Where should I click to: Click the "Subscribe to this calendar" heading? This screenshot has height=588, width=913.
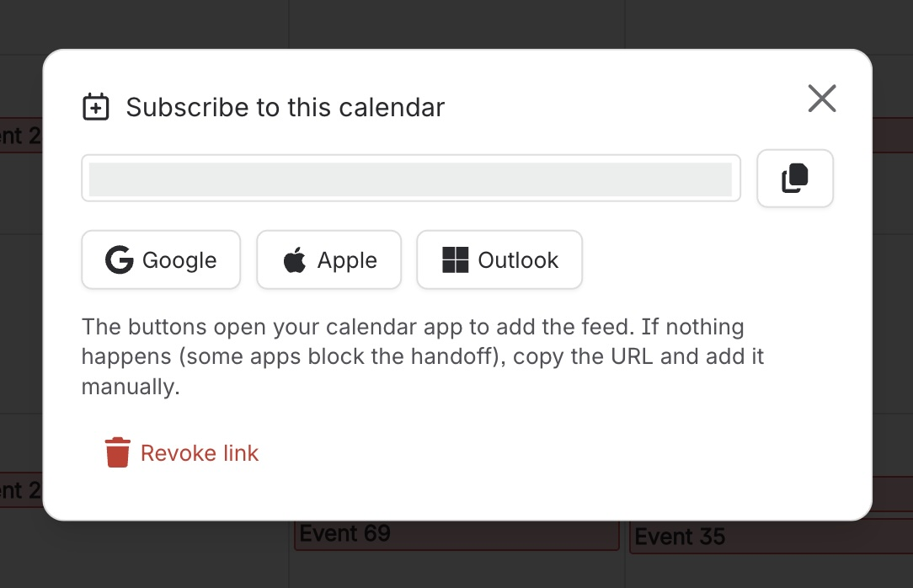(286, 107)
